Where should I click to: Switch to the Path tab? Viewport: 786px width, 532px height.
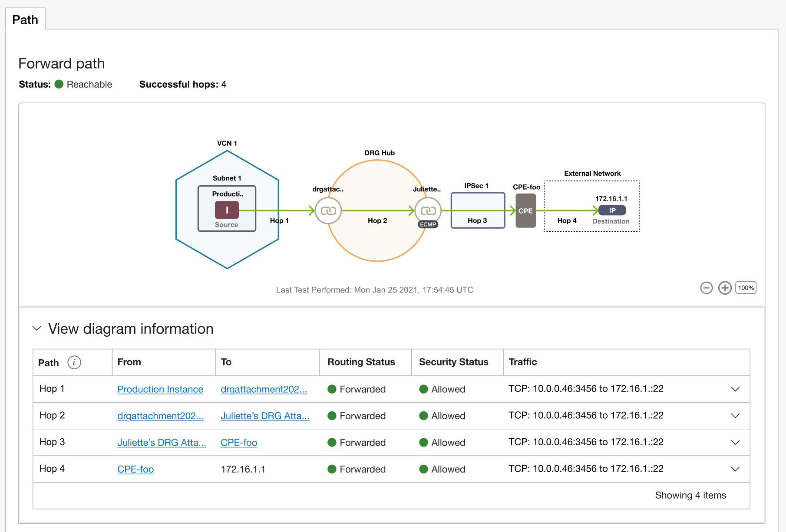tap(25, 19)
